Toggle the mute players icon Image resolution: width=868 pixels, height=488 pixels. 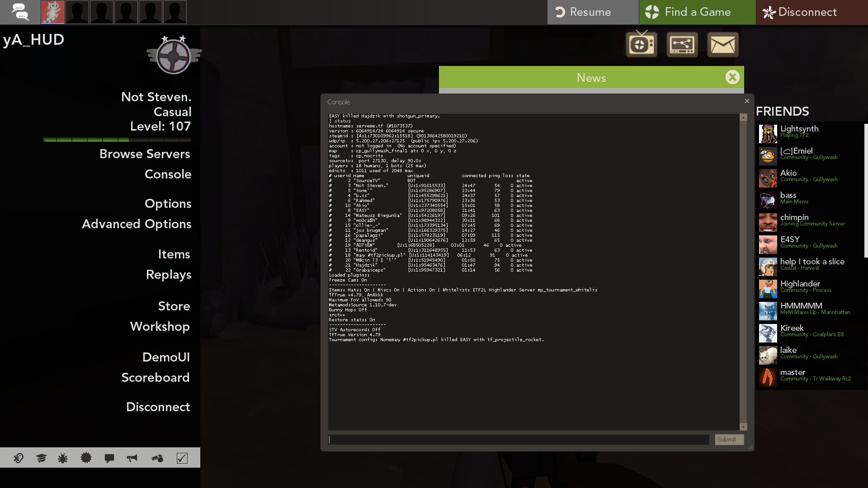point(19,458)
